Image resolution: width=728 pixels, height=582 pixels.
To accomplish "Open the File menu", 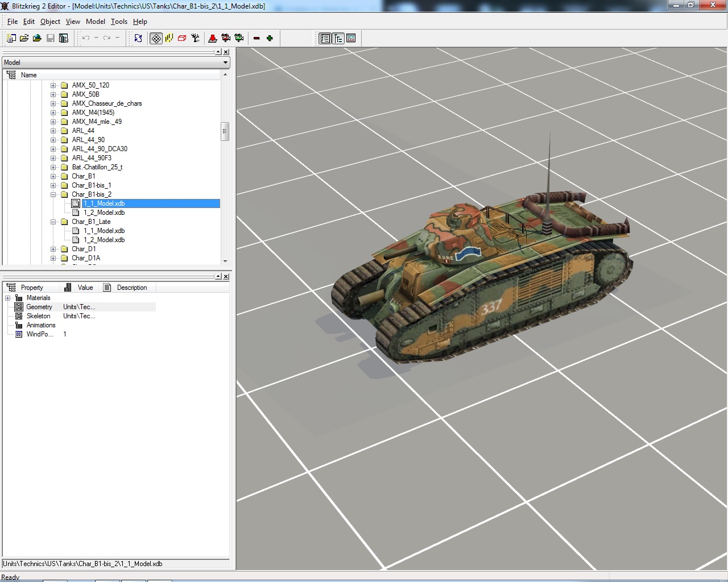I will (13, 22).
